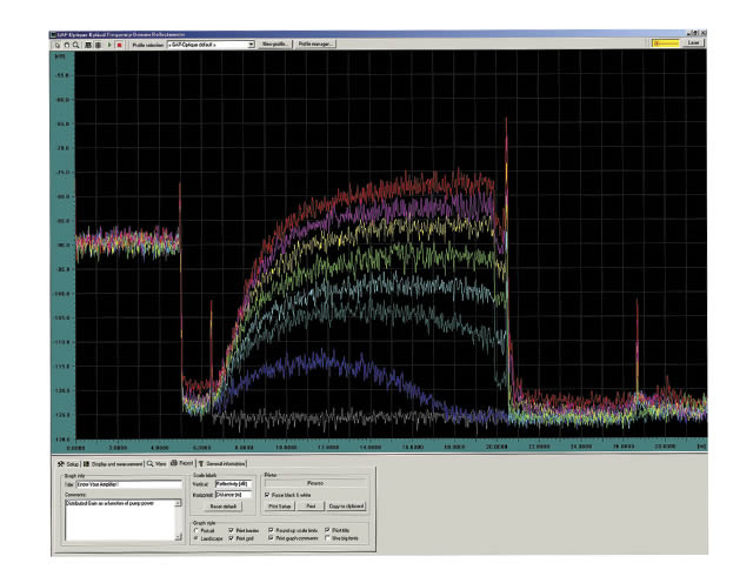Click the View tab magnifier icon
Image resolution: width=752 pixels, height=583 pixels.
[x=150, y=464]
